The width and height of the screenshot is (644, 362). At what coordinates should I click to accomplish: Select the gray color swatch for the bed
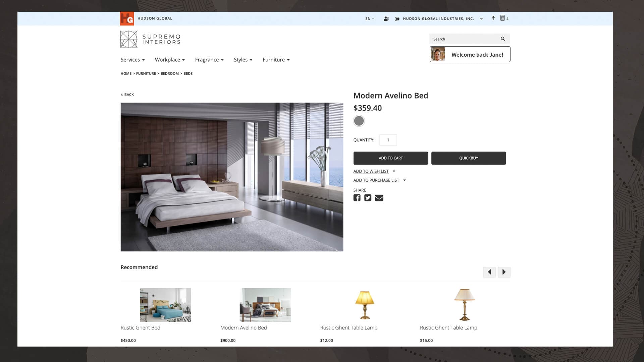359,121
